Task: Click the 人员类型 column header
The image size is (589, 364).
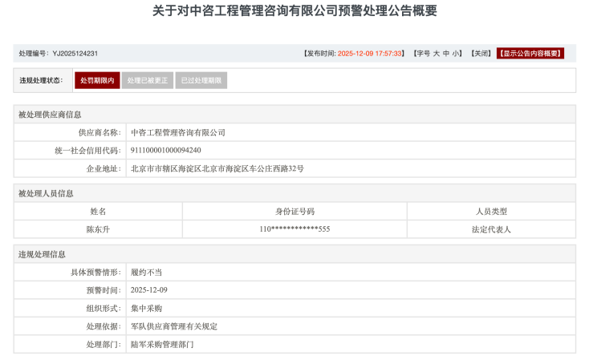Action: pyautogui.click(x=491, y=212)
